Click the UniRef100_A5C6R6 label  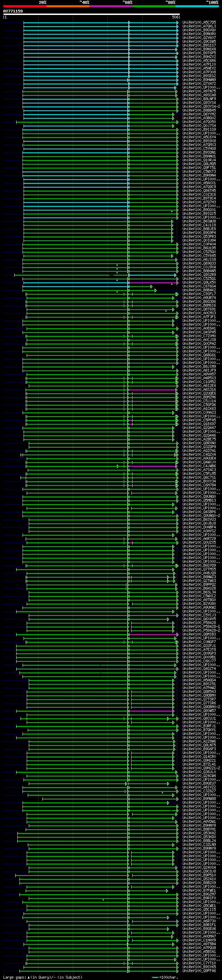199,60
